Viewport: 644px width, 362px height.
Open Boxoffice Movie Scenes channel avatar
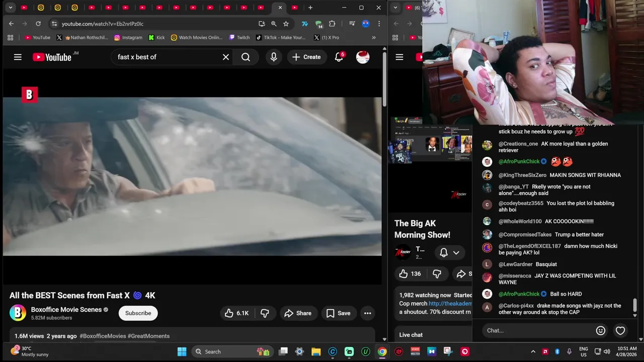[18, 313]
